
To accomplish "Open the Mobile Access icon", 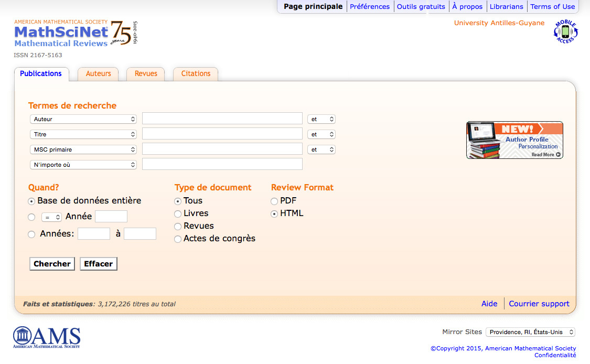I will coord(565,32).
